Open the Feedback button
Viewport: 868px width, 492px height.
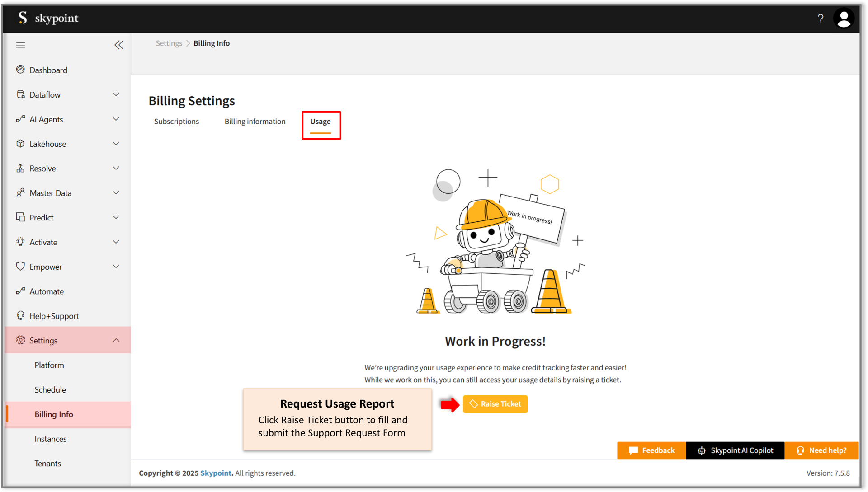click(651, 450)
